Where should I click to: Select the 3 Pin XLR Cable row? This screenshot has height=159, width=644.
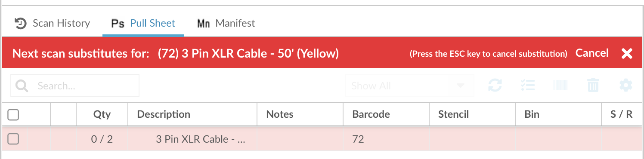click(322, 139)
